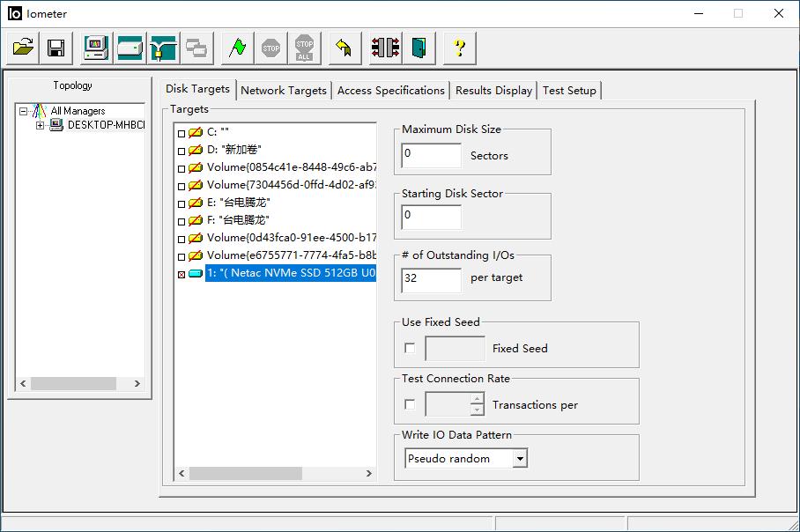The height and width of the screenshot is (532, 800).
Task: Increase transactions per connection with up arrow
Action: pos(477,398)
